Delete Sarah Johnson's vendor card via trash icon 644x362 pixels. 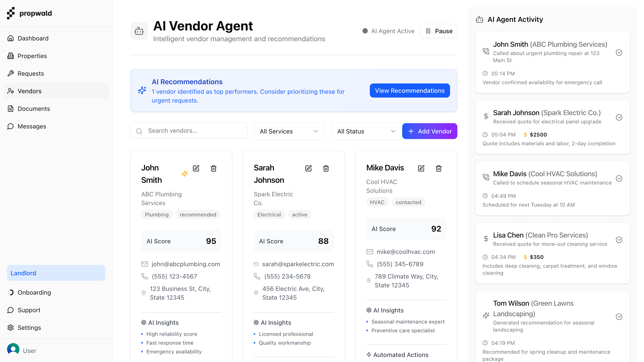(x=326, y=168)
